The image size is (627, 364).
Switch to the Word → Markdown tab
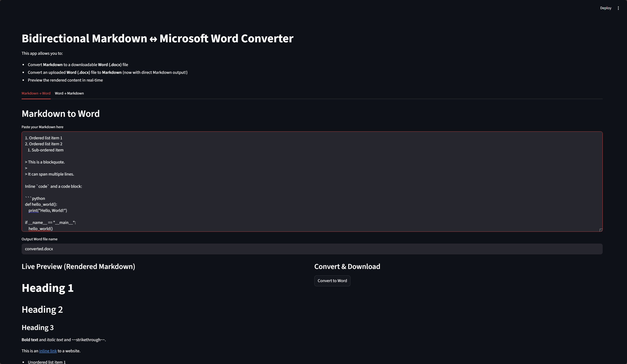click(x=69, y=93)
